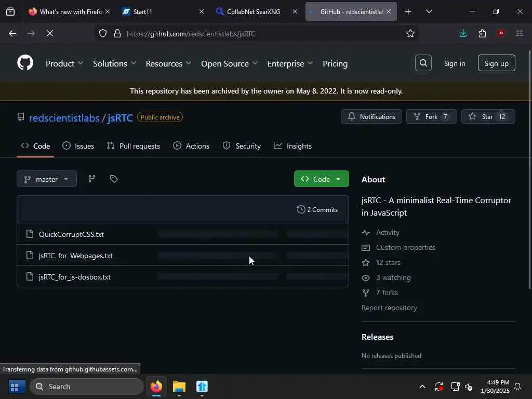Open the jsRTC repository name link

tap(120, 118)
